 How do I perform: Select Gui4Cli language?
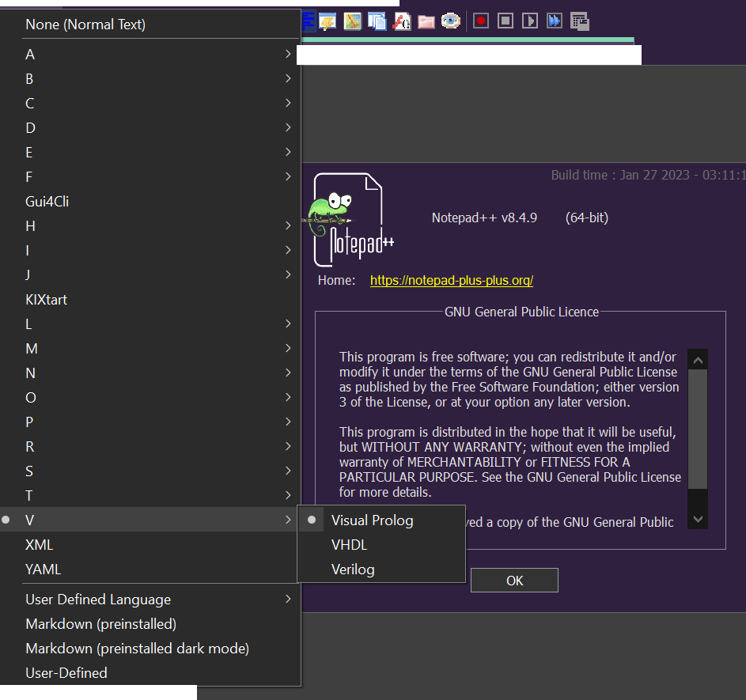[150, 202]
